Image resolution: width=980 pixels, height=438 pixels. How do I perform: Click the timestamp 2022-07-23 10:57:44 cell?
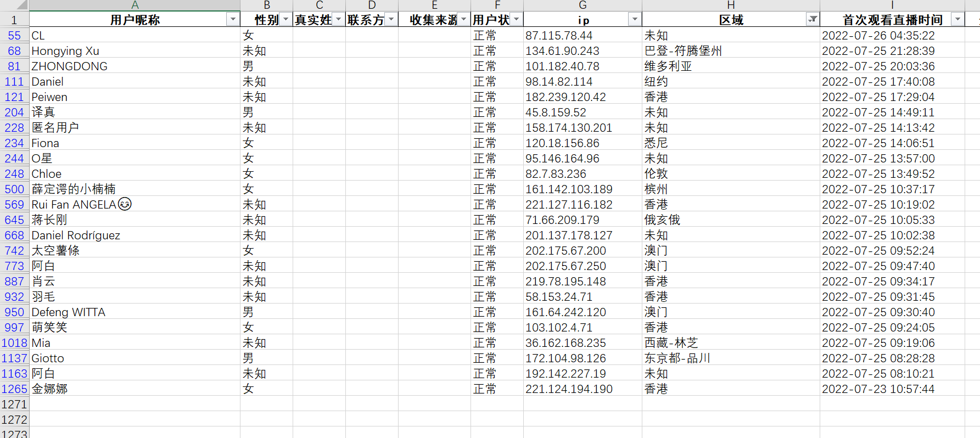click(x=892, y=389)
